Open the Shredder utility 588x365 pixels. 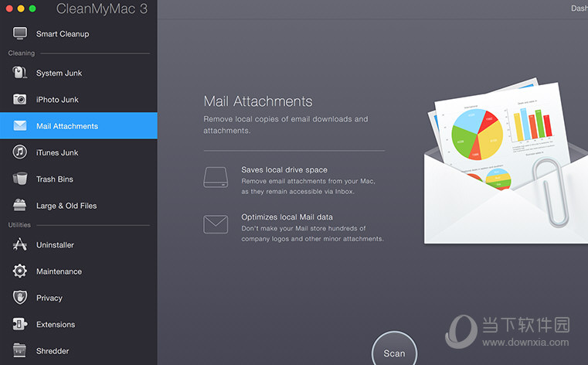click(79, 351)
